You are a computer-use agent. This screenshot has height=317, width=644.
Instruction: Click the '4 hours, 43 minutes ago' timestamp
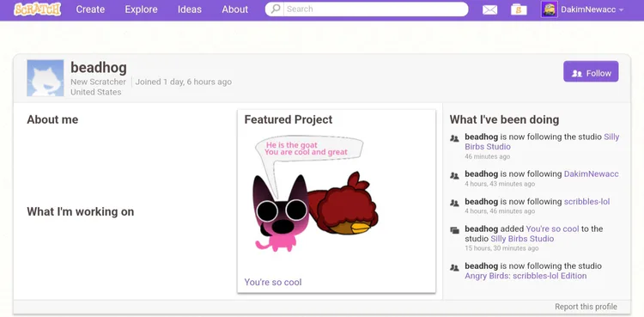(x=500, y=184)
